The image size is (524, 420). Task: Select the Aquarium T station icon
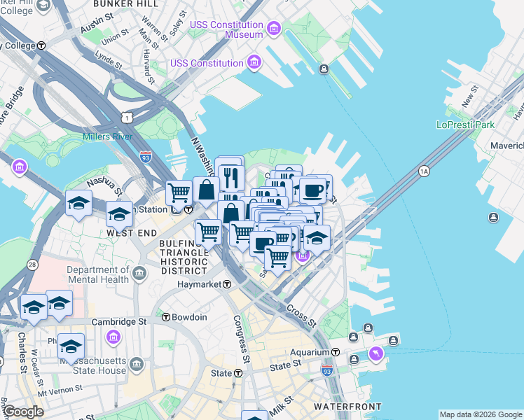(x=336, y=352)
